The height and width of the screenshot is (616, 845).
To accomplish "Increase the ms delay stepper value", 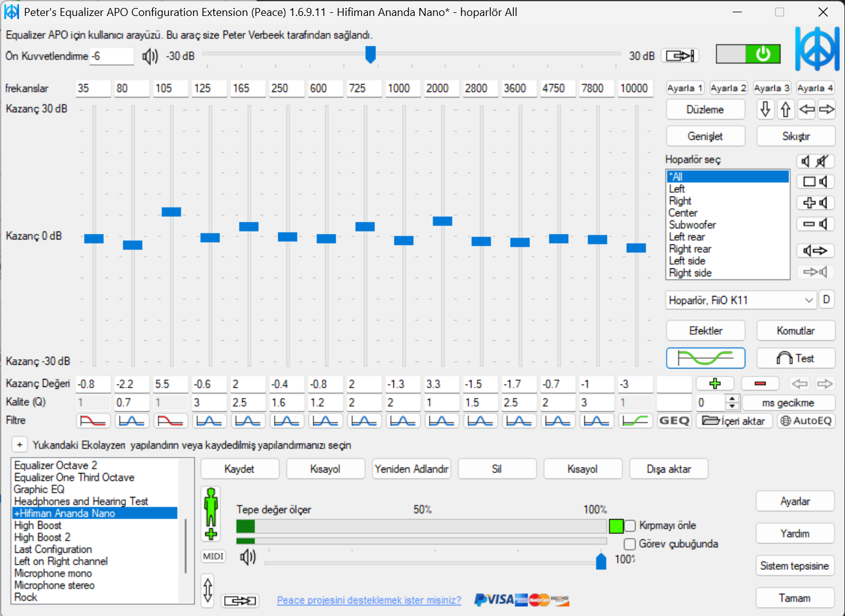I will tap(731, 399).
